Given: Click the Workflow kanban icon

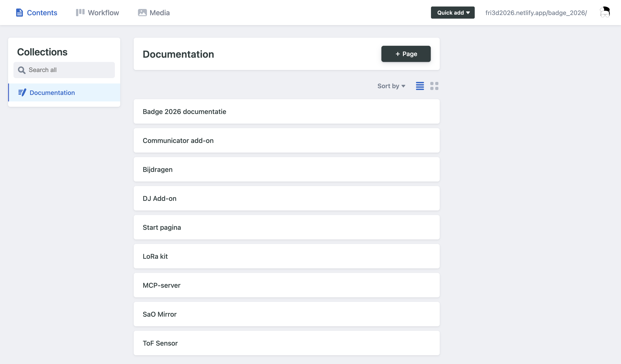Looking at the screenshot, I should pyautogui.click(x=80, y=13).
